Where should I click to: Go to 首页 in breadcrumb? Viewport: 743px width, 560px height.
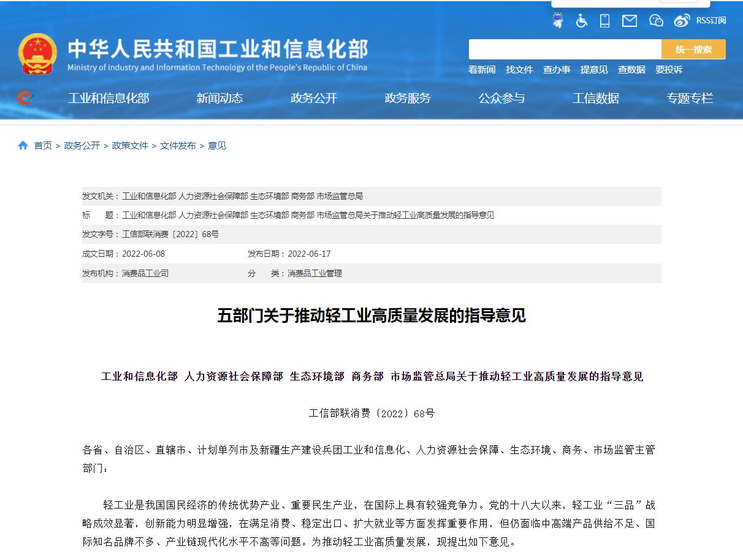[x=43, y=145]
